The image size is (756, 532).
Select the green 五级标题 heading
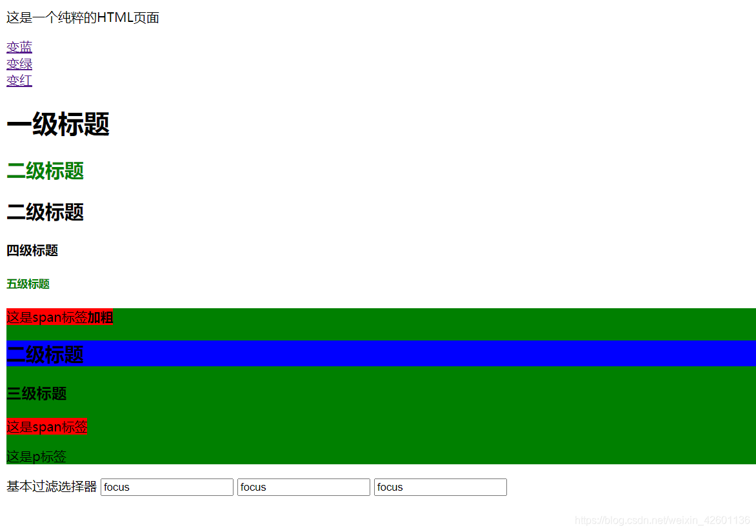pos(28,284)
